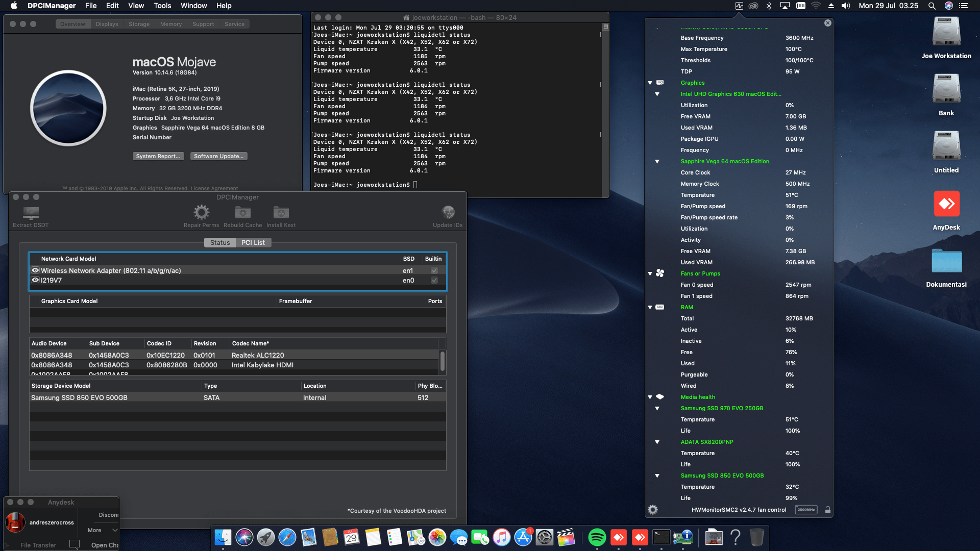Click the Repair Perms gear icon

[201, 212]
